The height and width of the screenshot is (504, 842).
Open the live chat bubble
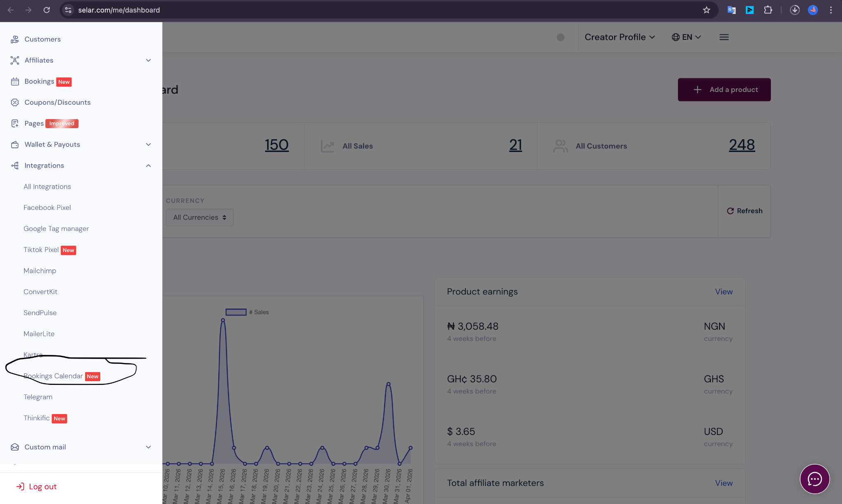coord(814,479)
